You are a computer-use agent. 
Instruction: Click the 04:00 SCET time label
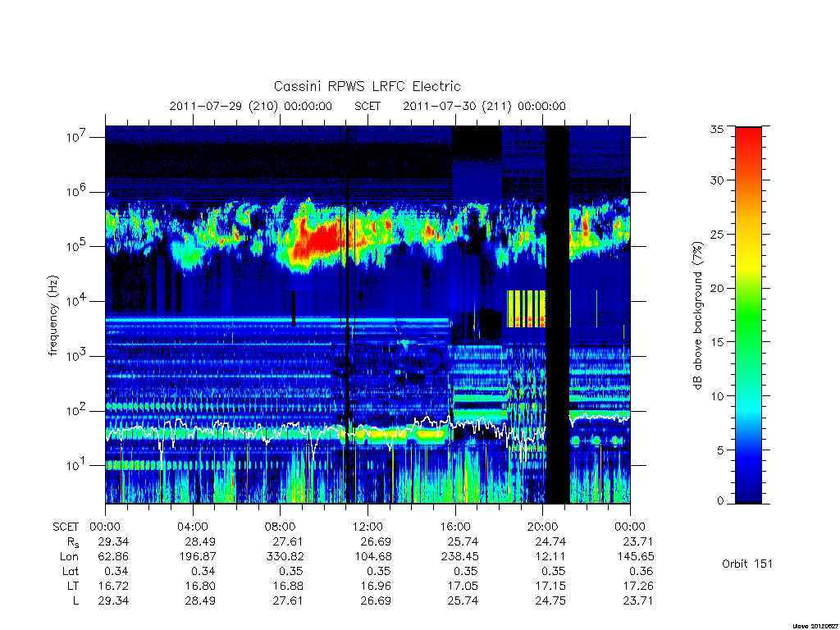pos(192,527)
